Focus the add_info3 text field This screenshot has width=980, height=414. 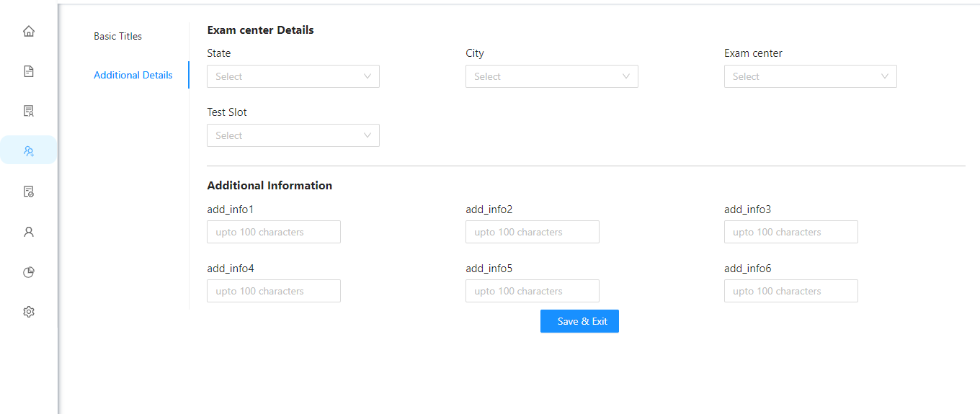pos(791,232)
